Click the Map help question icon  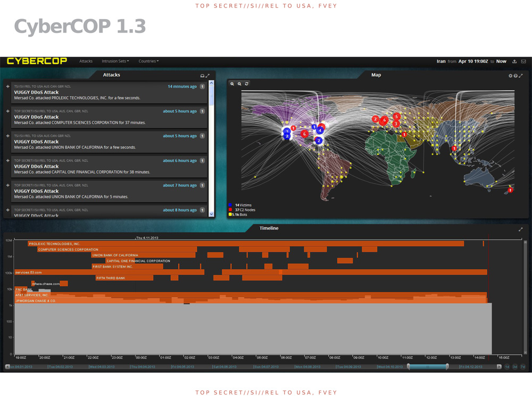click(x=516, y=76)
